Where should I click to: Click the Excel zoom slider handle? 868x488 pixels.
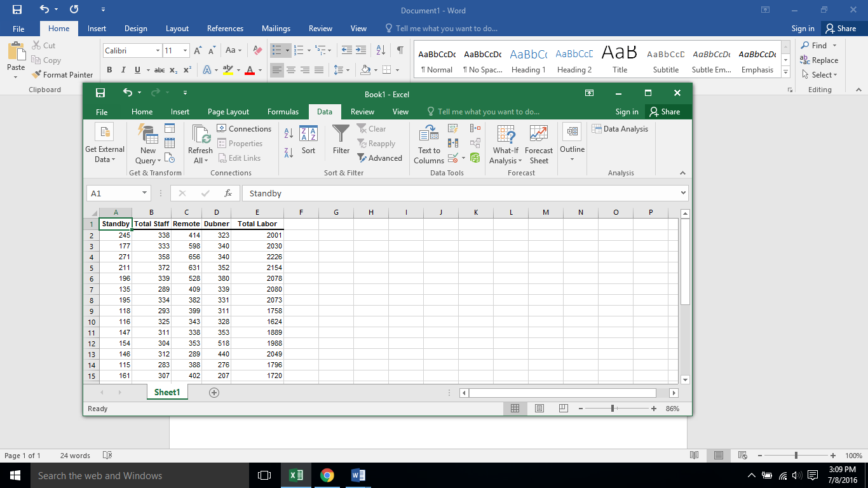tap(613, 409)
